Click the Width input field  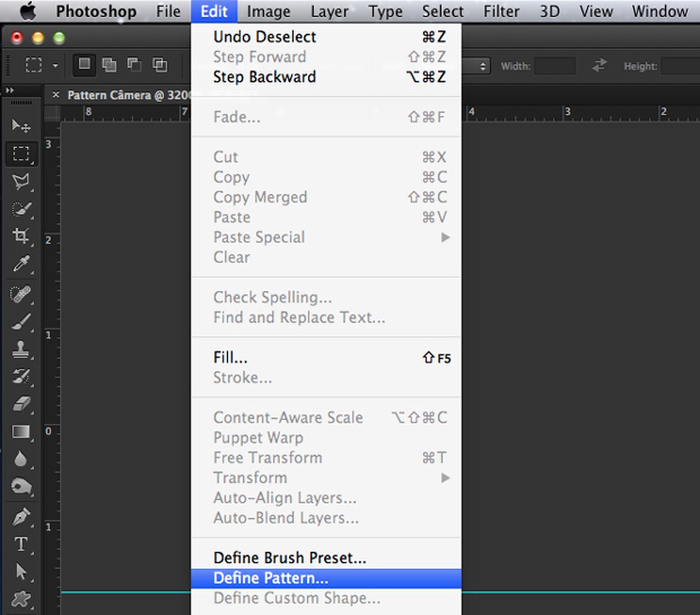coord(554,66)
